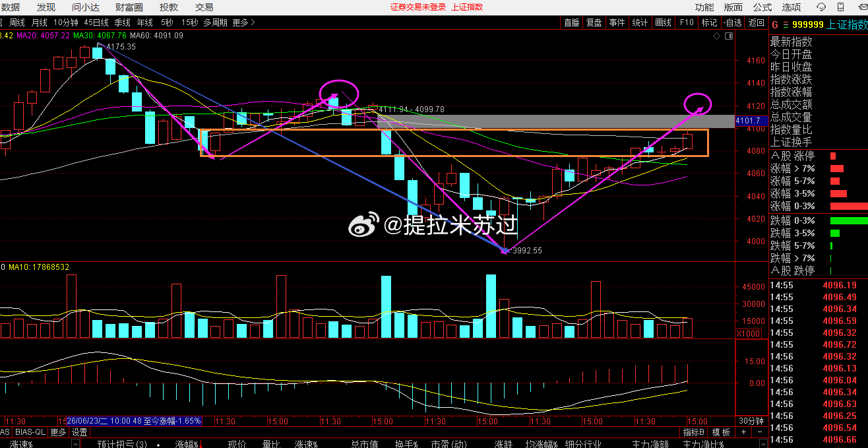Open the 财富圈 menu
This screenshot has height=448, width=868.
129,7
